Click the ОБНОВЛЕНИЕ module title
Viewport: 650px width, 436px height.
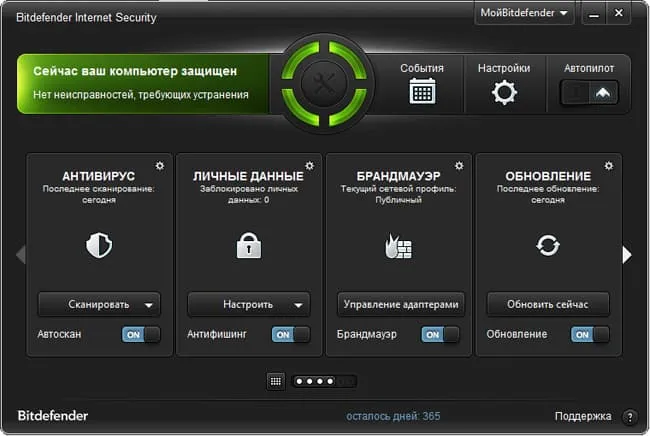(x=548, y=176)
